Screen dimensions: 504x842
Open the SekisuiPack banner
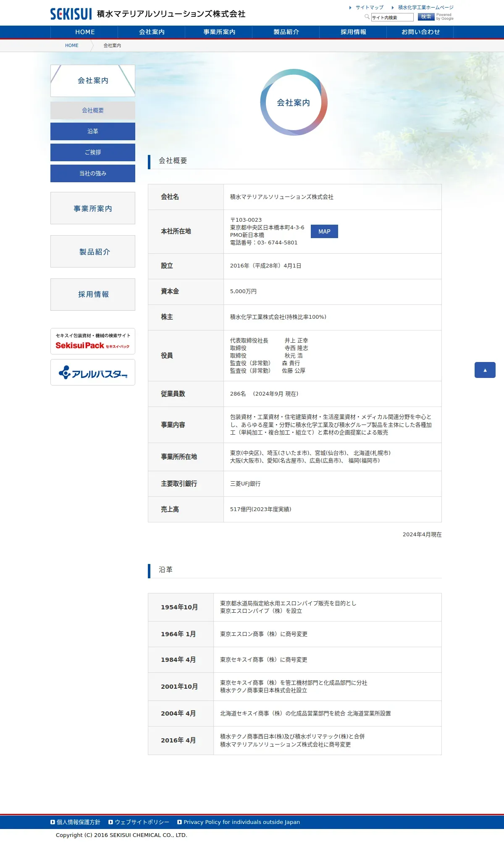(x=93, y=341)
